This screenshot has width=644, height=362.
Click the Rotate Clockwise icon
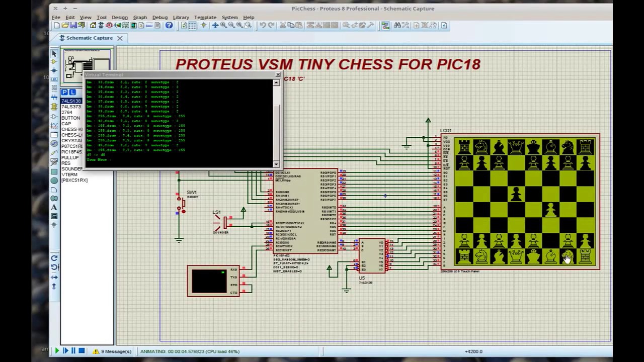[54, 258]
